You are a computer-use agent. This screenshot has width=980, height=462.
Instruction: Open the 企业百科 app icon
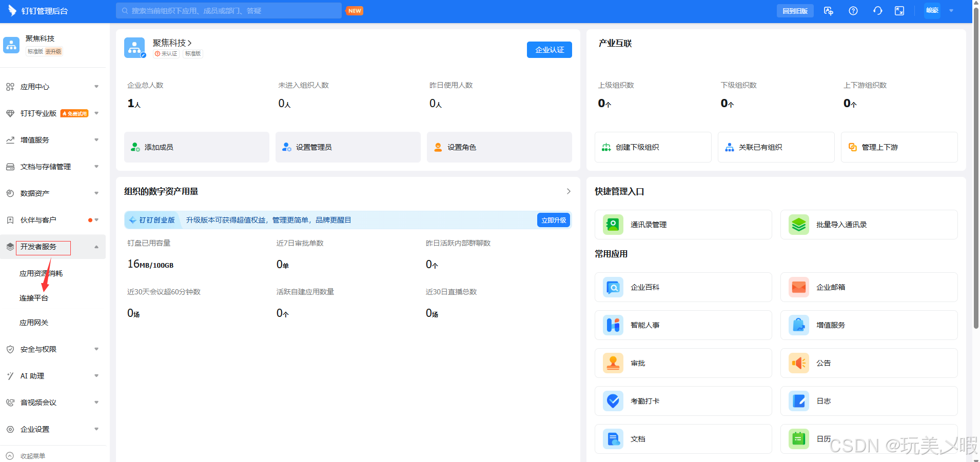[613, 287]
